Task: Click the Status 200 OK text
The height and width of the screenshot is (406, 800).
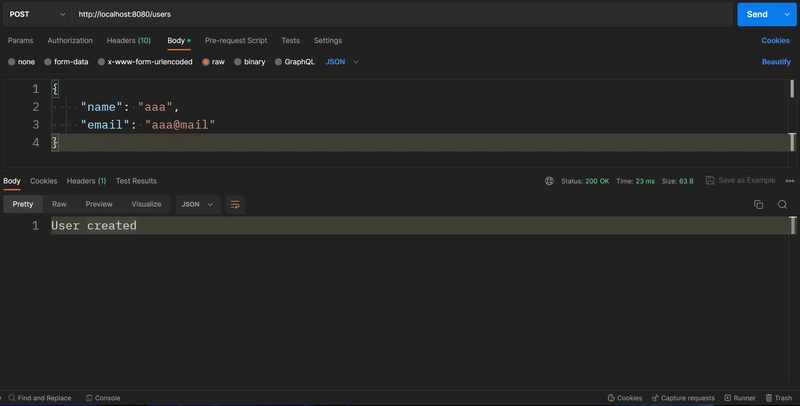Action: 585,181
